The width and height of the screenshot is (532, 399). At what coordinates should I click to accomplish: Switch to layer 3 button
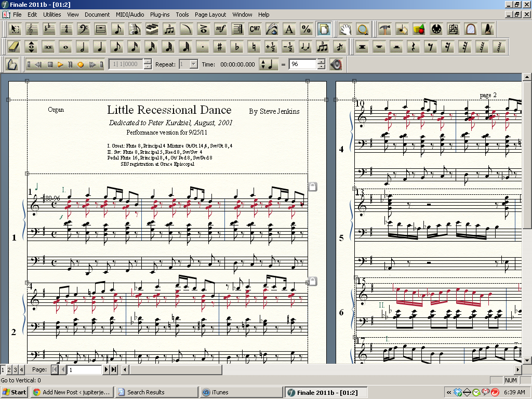point(15,369)
